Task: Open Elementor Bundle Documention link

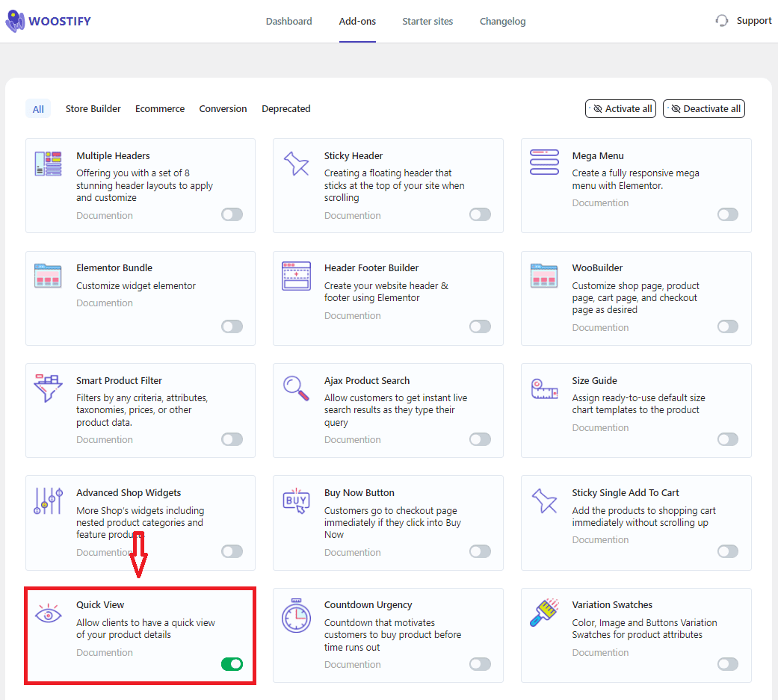Action: click(105, 303)
